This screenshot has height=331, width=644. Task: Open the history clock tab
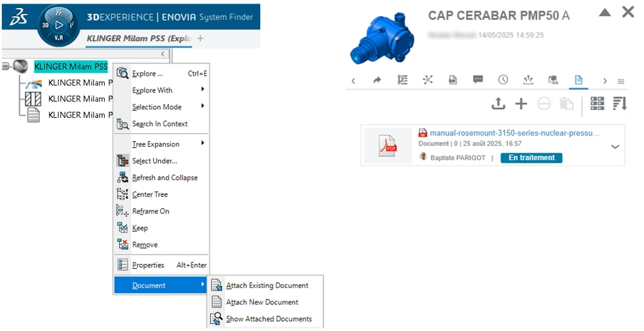[502, 80]
